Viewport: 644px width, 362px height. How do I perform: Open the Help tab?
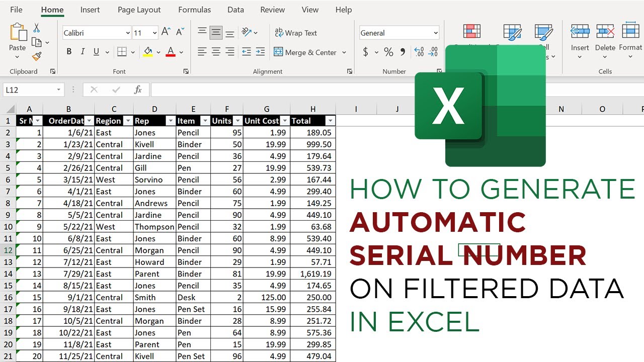tap(344, 10)
